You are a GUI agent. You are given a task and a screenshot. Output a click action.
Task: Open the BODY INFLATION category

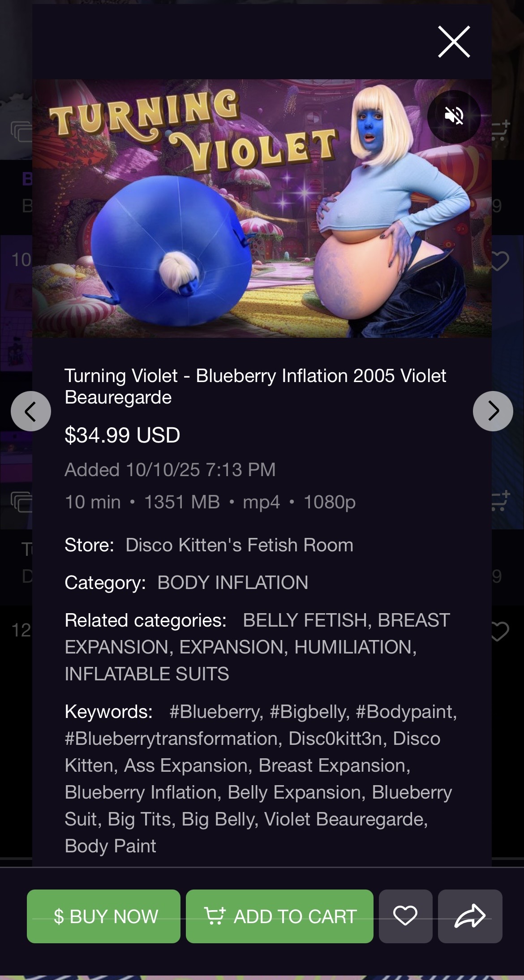[x=232, y=583]
